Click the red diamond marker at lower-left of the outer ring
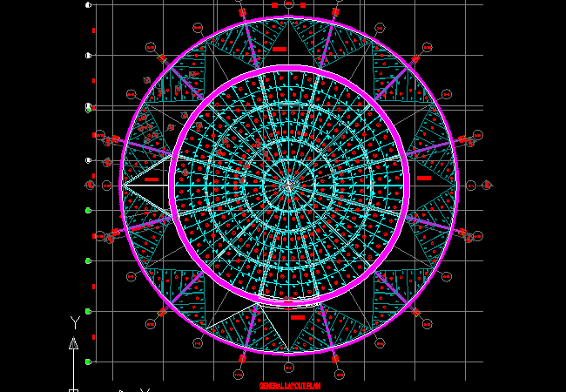 coord(162,312)
